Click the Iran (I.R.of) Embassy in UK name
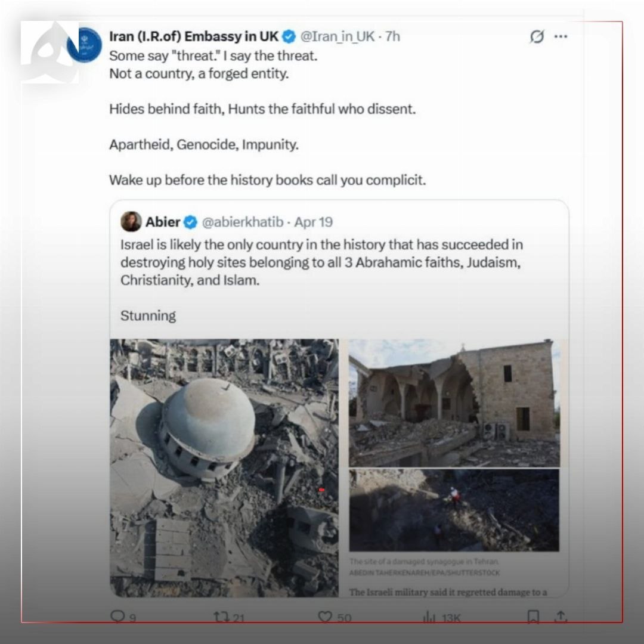Viewport: 644px width, 644px height. pos(194,36)
